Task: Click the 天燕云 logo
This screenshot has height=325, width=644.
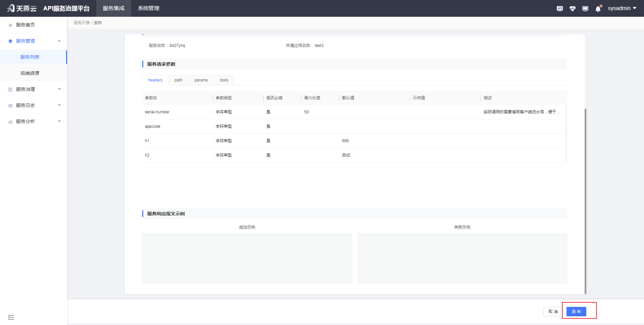Action: click(21, 8)
